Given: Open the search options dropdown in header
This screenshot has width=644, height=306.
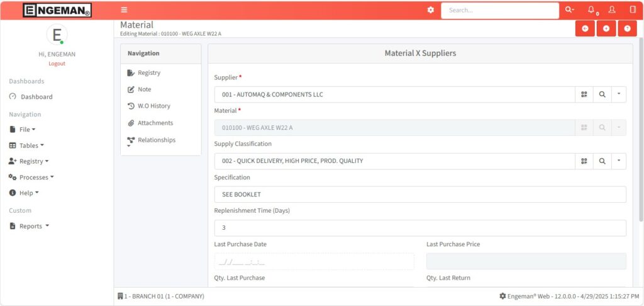Looking at the screenshot, I should pyautogui.click(x=569, y=10).
